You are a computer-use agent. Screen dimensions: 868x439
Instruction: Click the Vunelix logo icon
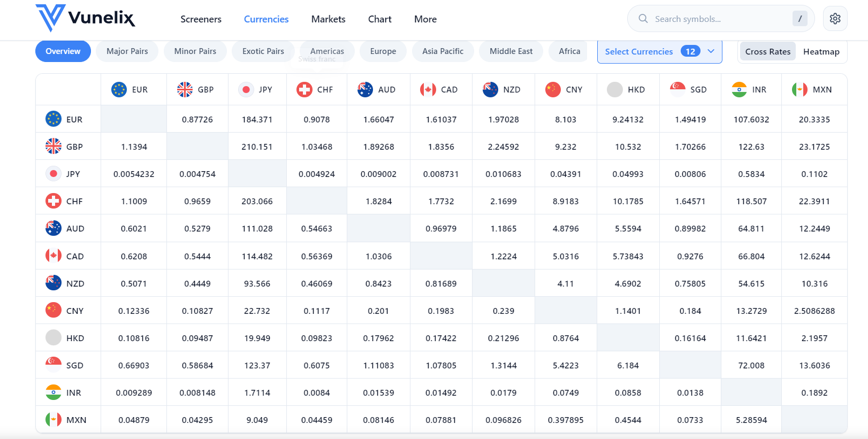(x=50, y=18)
